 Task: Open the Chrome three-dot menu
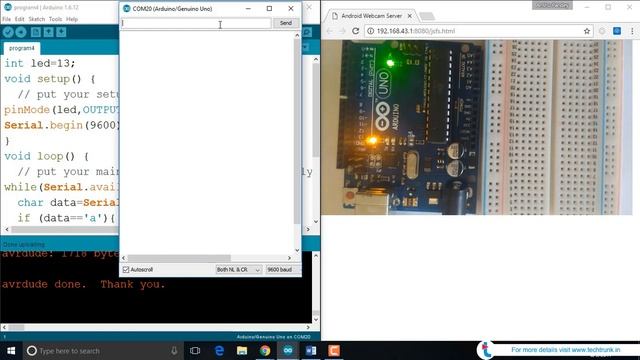pos(632,31)
